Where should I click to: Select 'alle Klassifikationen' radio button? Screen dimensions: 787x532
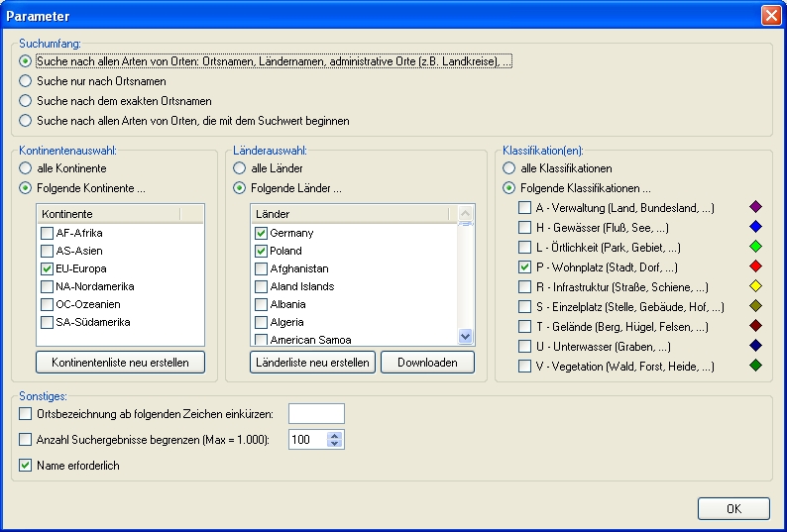coord(508,168)
